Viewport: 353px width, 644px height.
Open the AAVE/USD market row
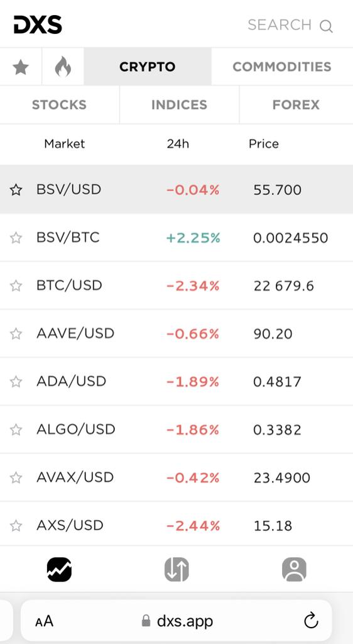tap(176, 333)
